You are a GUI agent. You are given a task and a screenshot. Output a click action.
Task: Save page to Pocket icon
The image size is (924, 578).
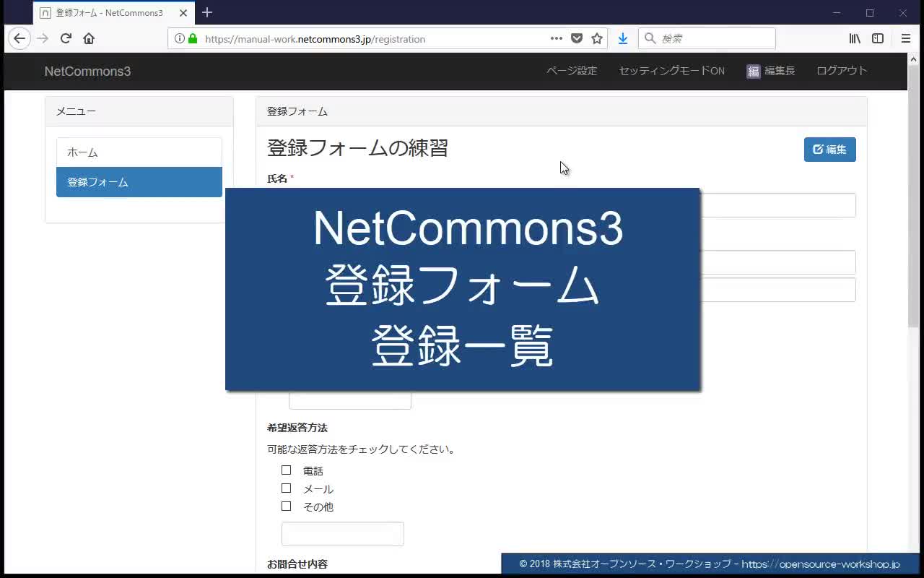[x=577, y=39]
